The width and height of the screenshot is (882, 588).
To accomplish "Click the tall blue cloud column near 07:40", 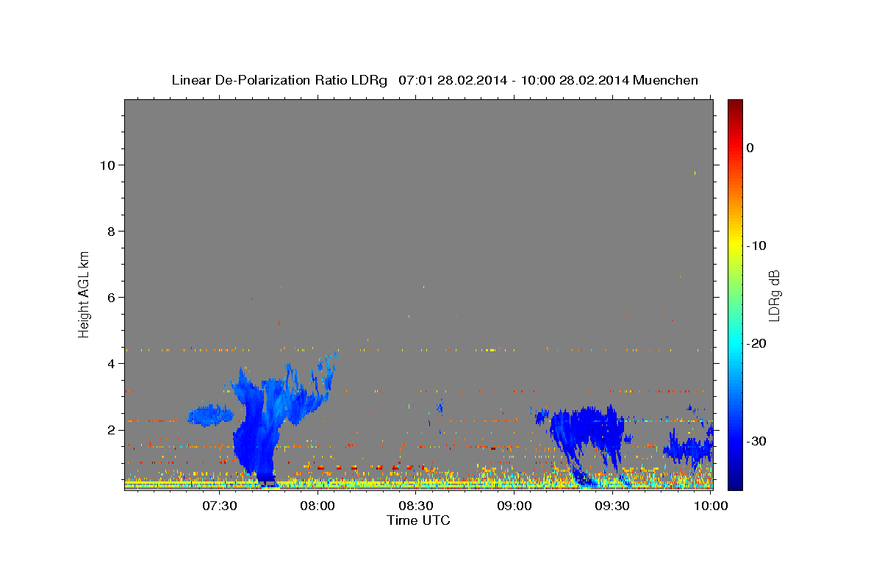I will click(256, 426).
